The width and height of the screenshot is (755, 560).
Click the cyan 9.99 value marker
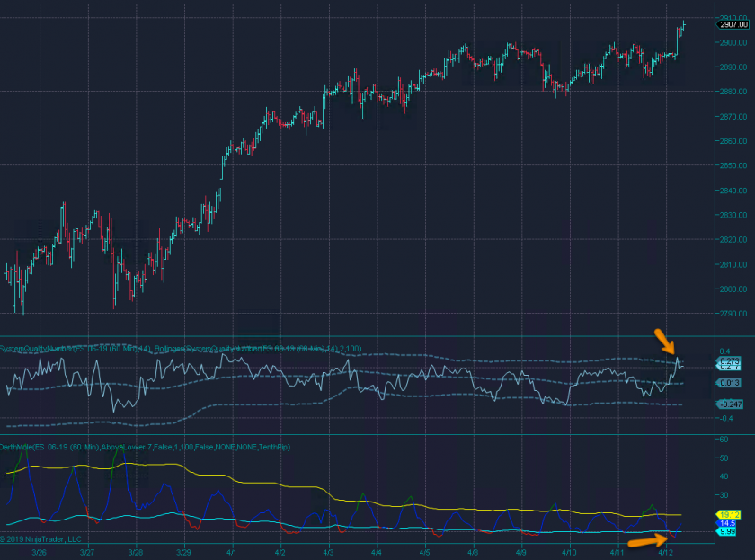[x=728, y=531]
